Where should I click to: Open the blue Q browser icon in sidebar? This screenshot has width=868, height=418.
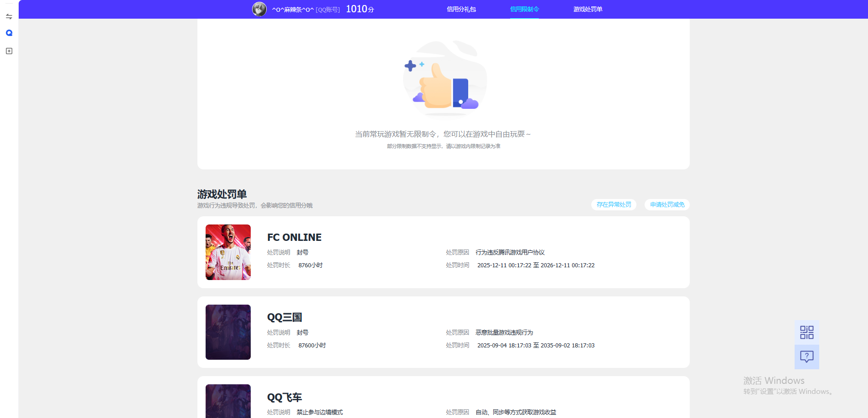(x=9, y=33)
